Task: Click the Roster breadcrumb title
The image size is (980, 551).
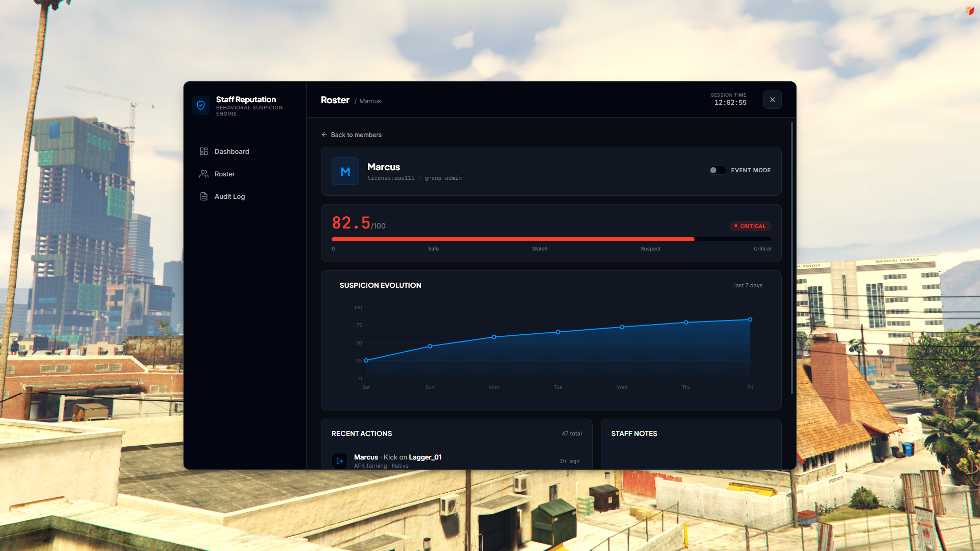Action: (x=335, y=100)
